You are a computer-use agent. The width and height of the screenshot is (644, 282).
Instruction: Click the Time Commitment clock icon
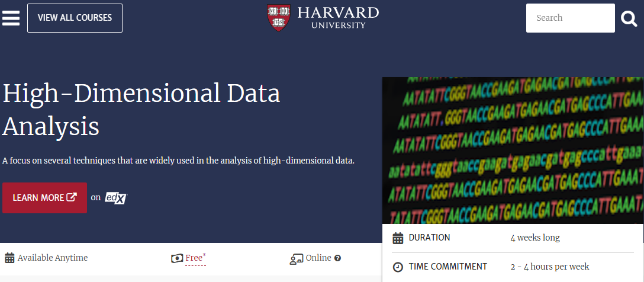[398, 267]
